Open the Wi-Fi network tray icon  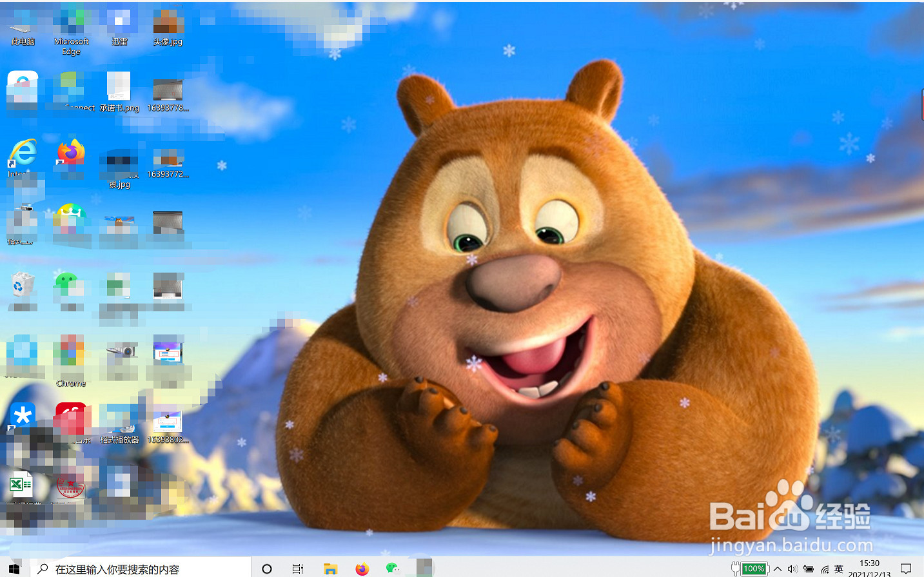click(825, 569)
